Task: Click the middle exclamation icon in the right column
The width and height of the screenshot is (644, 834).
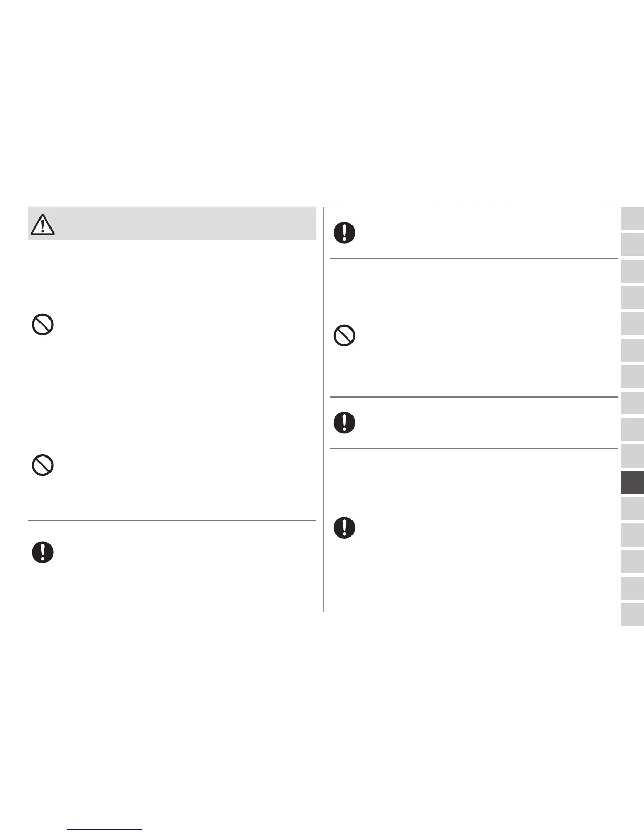Action: tap(344, 422)
